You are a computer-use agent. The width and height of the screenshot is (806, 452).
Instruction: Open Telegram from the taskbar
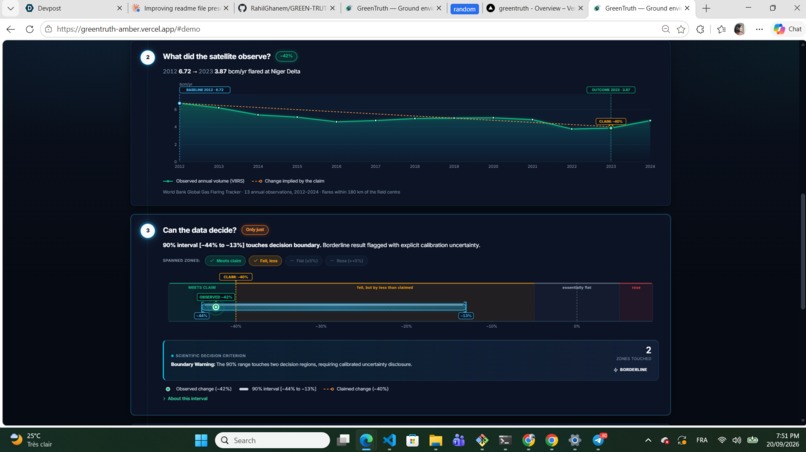[x=598, y=440]
